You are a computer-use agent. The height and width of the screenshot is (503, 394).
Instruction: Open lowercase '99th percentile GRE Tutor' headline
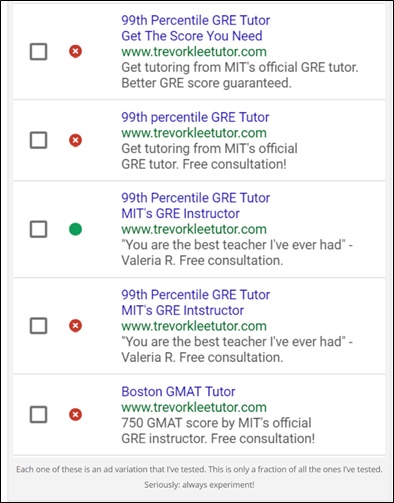coord(195,117)
